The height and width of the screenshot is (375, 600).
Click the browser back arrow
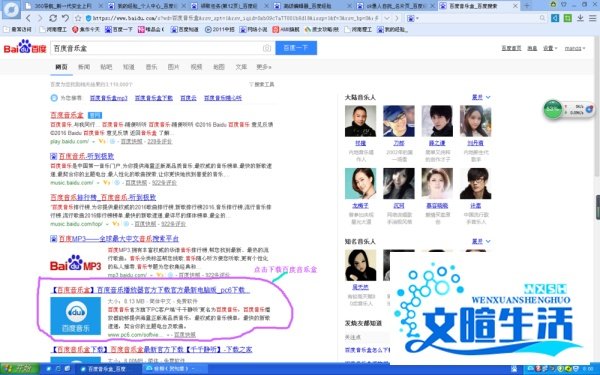[x=28, y=18]
